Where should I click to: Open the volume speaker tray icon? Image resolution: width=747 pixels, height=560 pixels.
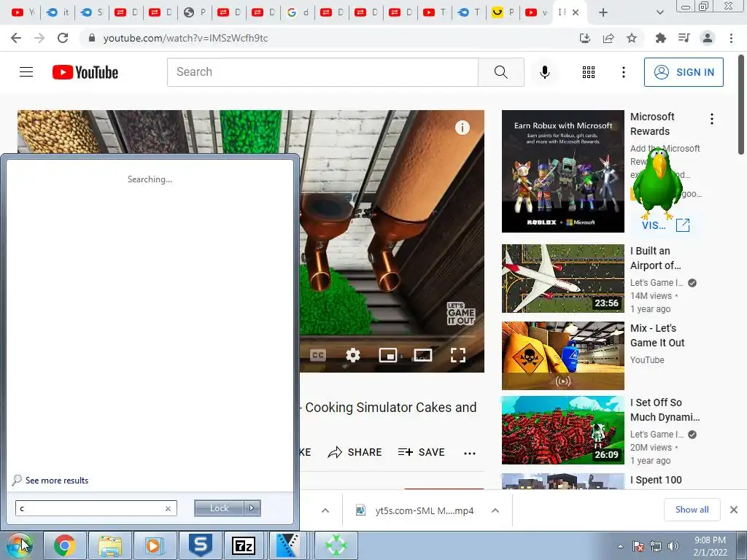[x=673, y=546]
